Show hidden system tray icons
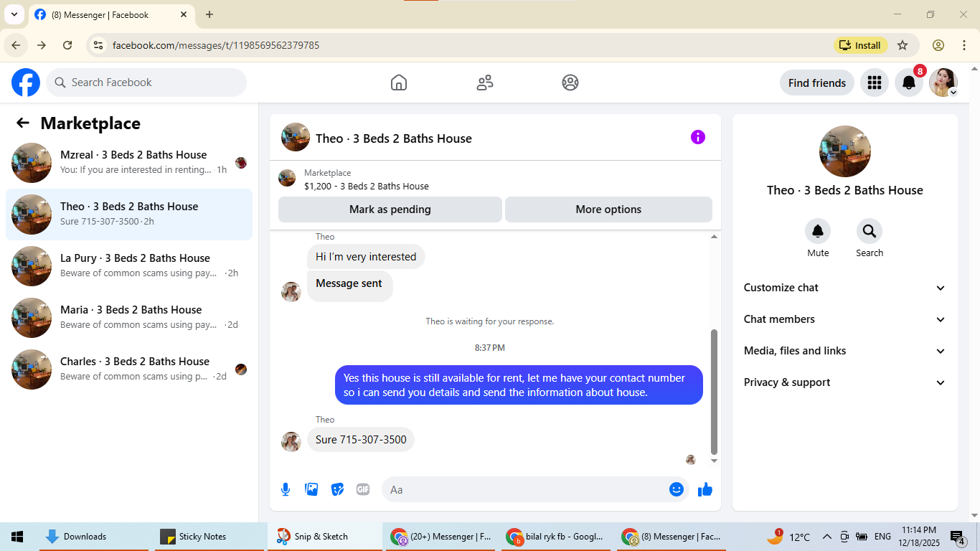Viewport: 980px width, 551px height. (x=826, y=537)
